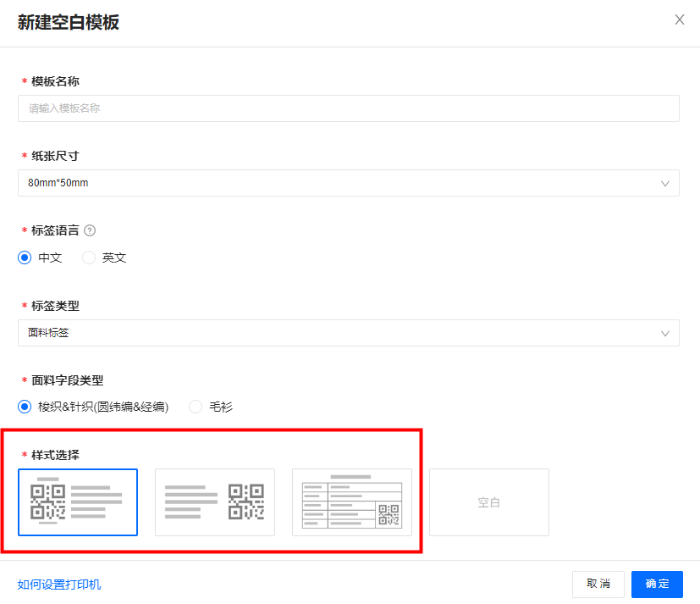
Task: Click the 取消 button
Action: [x=598, y=585]
